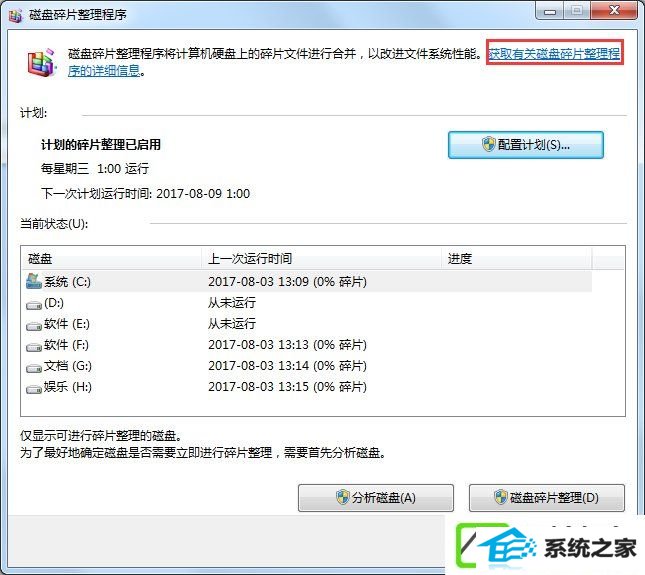645x575 pixels.
Task: Click the system drive icon for 系统 (C:)
Action: tap(34, 281)
